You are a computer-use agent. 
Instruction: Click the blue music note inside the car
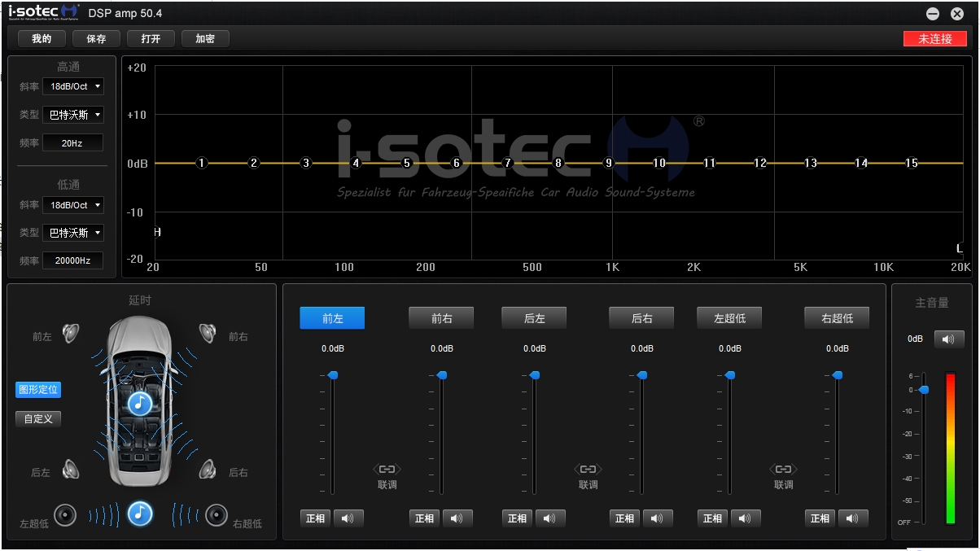click(140, 403)
